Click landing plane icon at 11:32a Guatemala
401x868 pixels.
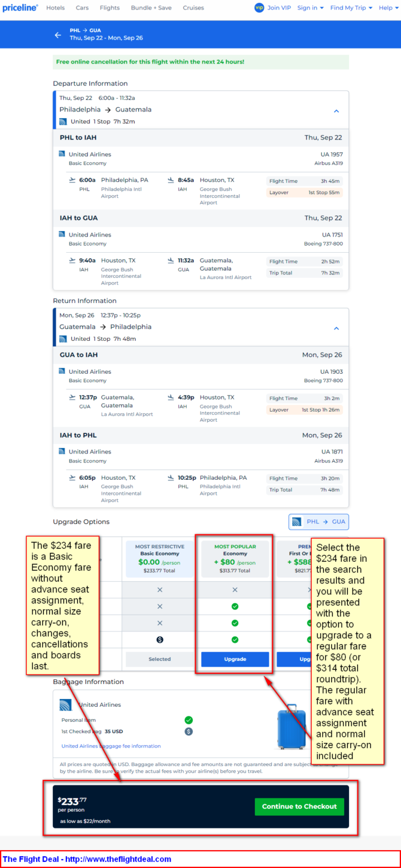(x=171, y=260)
